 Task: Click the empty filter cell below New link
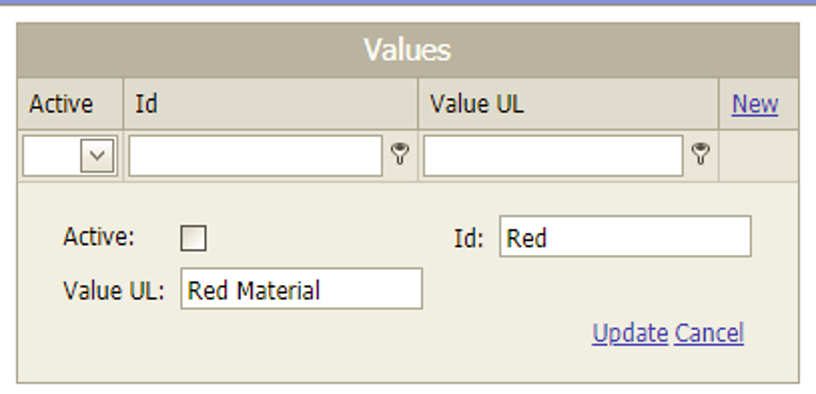tap(758, 156)
